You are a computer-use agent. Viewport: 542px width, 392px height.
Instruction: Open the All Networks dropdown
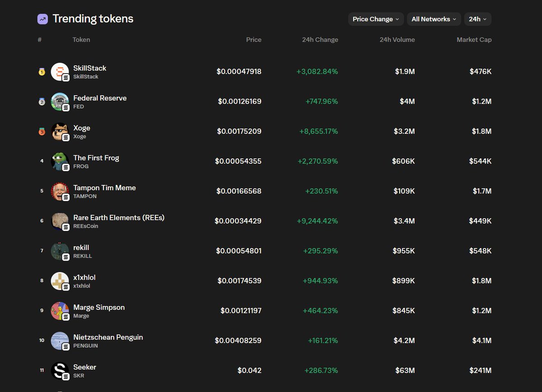(x=434, y=19)
